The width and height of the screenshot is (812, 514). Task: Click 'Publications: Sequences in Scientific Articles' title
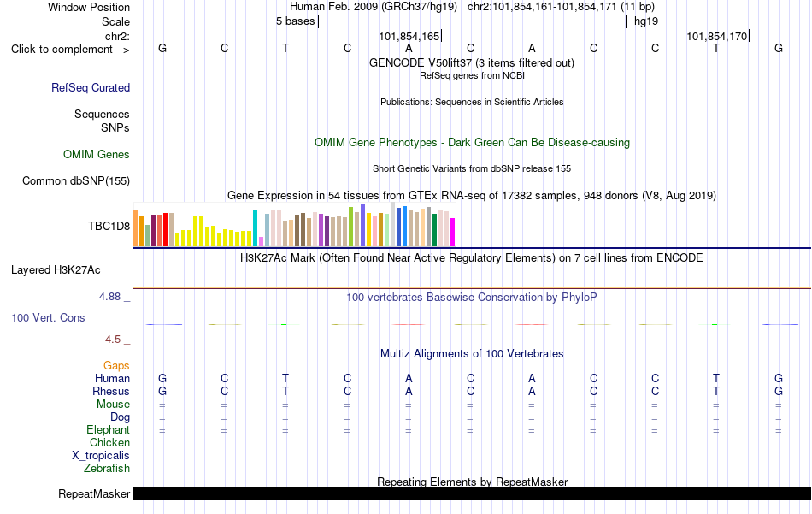[472, 102]
